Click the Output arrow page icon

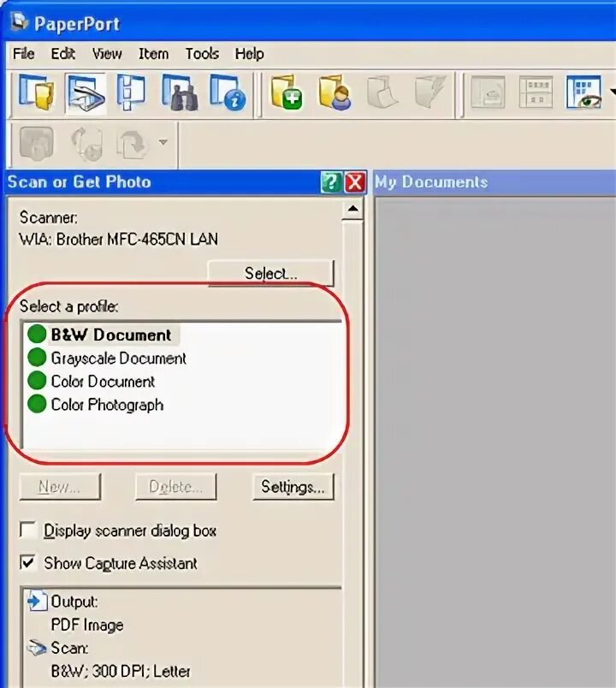click(37, 601)
